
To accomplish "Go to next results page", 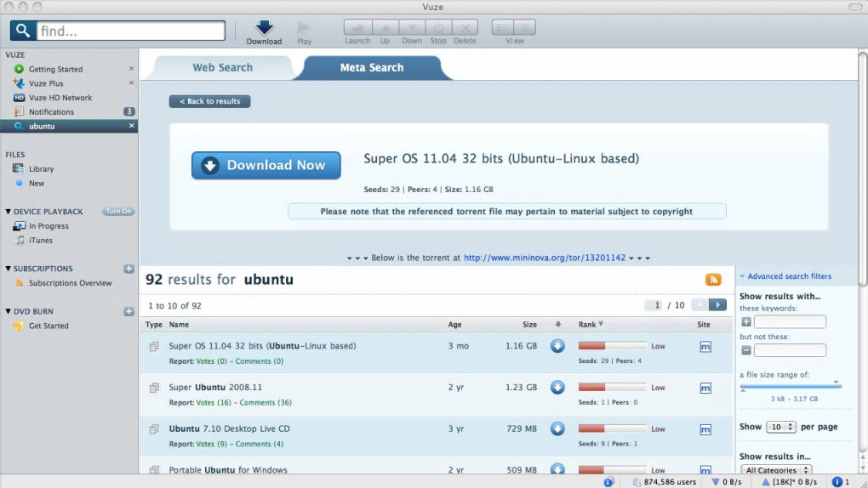I will click(x=717, y=305).
